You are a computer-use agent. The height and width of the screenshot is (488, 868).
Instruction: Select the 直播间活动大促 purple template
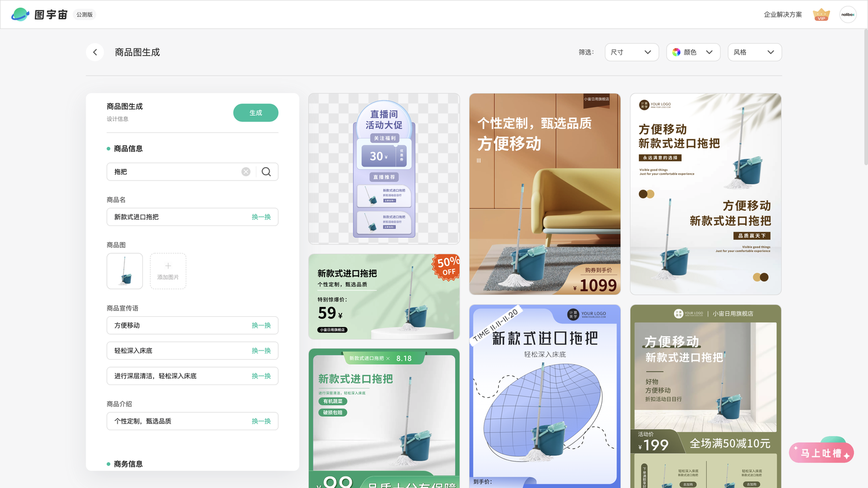(x=384, y=169)
